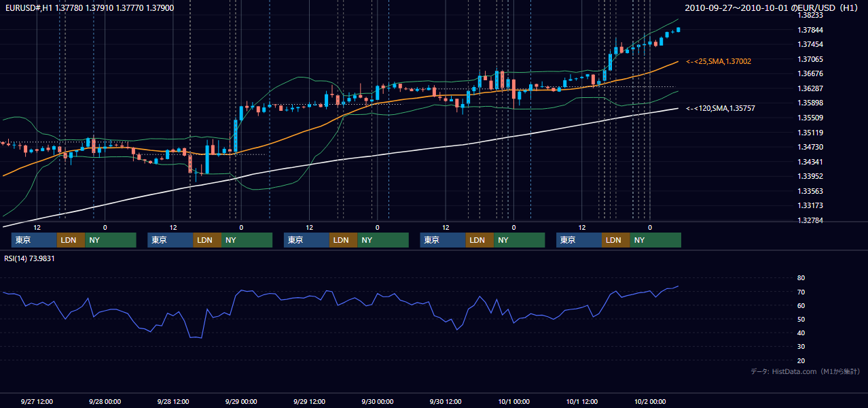The width and height of the screenshot is (868, 408).
Task: Click price axis value 1.37454
Action: click(x=810, y=44)
